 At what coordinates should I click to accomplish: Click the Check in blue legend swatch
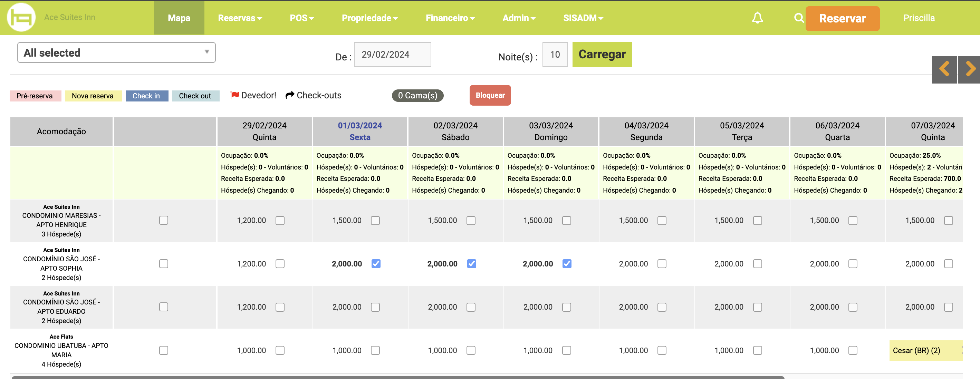tap(146, 96)
